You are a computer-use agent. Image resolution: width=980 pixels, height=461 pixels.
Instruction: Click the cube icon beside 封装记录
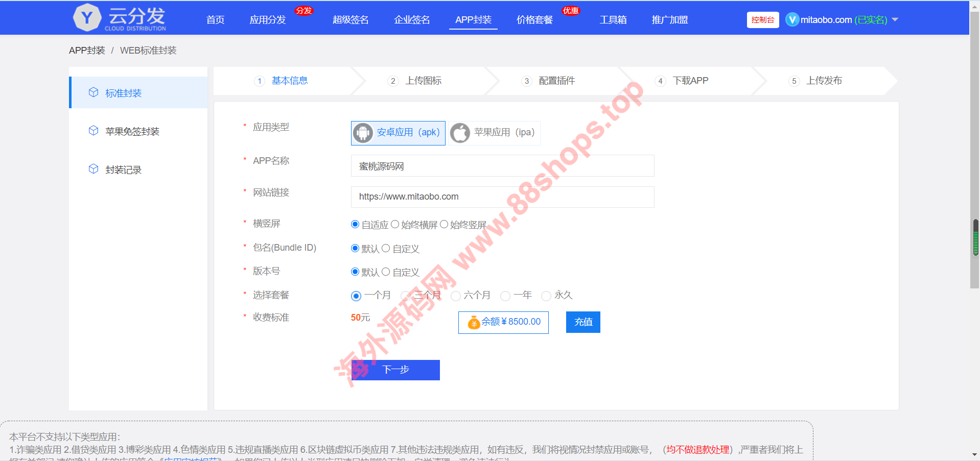pyautogui.click(x=94, y=169)
